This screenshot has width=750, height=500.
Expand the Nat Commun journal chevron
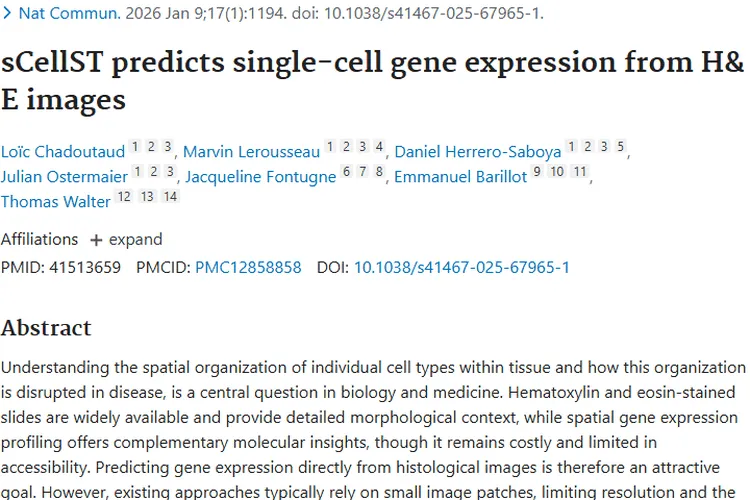pyautogui.click(x=7, y=13)
